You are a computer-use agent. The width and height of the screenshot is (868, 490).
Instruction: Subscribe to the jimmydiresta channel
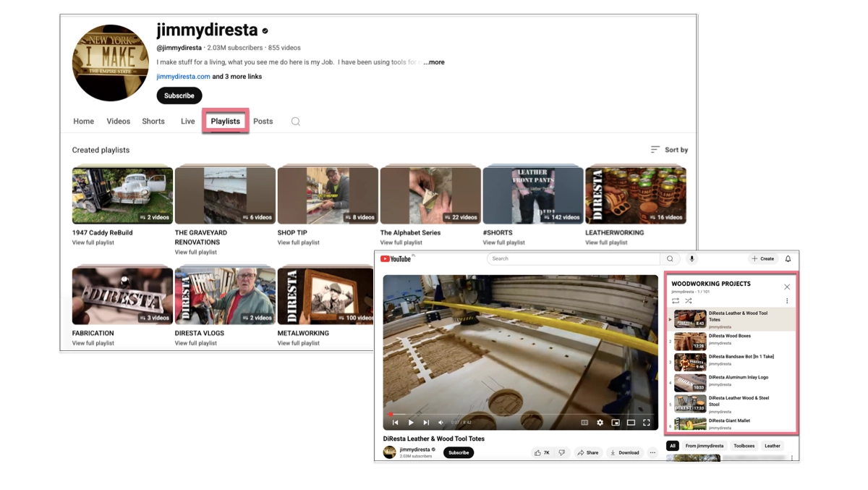pos(179,95)
